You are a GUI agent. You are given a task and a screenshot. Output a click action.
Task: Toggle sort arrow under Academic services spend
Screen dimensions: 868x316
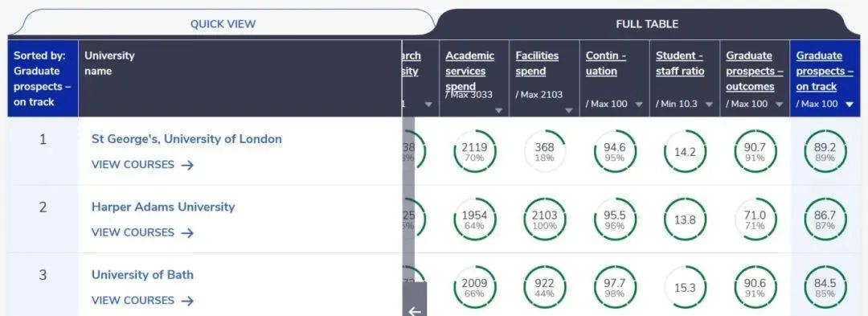pyautogui.click(x=498, y=111)
